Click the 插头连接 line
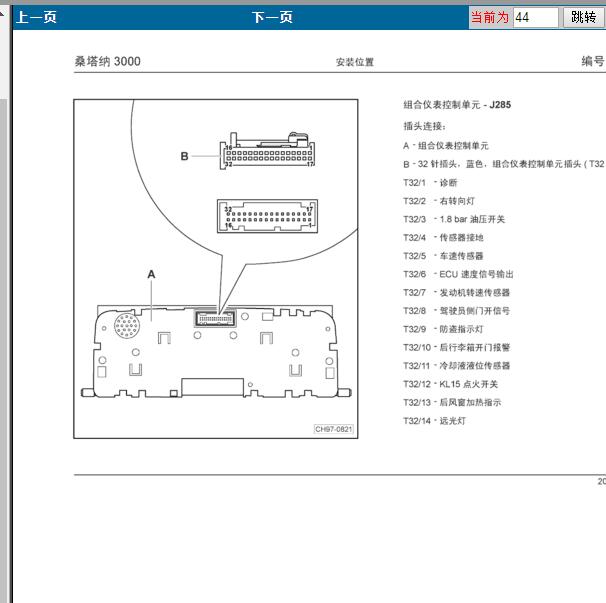This screenshot has height=603, width=606. pos(424,126)
